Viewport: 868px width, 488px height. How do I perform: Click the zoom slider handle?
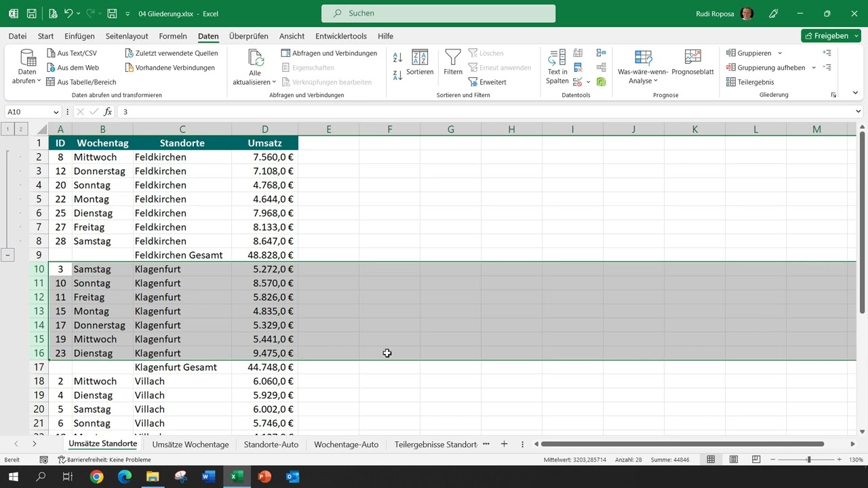pos(808,460)
